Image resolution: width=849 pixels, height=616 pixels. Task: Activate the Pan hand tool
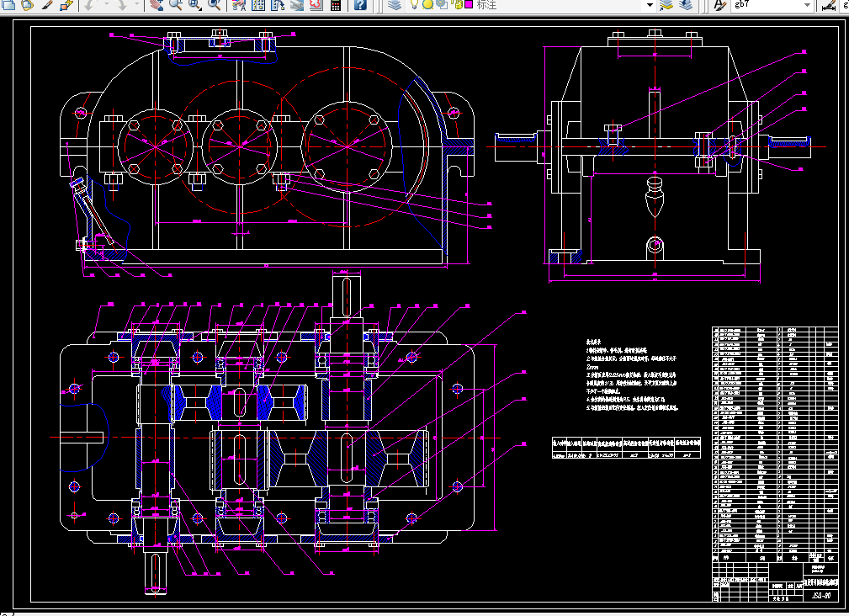pyautogui.click(x=156, y=5)
